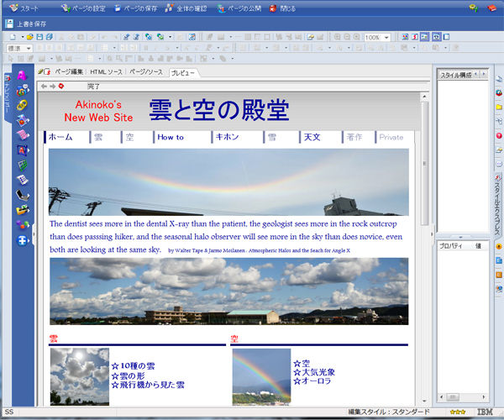504x420 pixels.
Task: Open ページの設定 (page settings)
Action: tap(83, 8)
